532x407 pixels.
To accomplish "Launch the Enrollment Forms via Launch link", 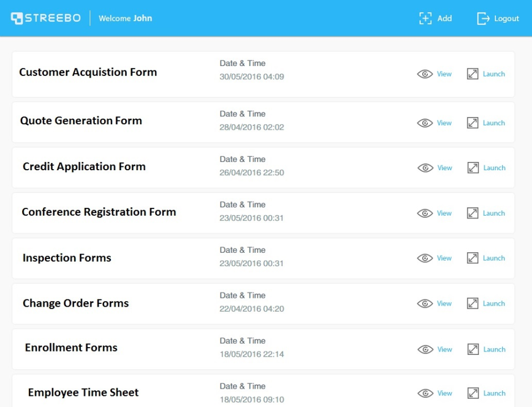I will click(495, 349).
